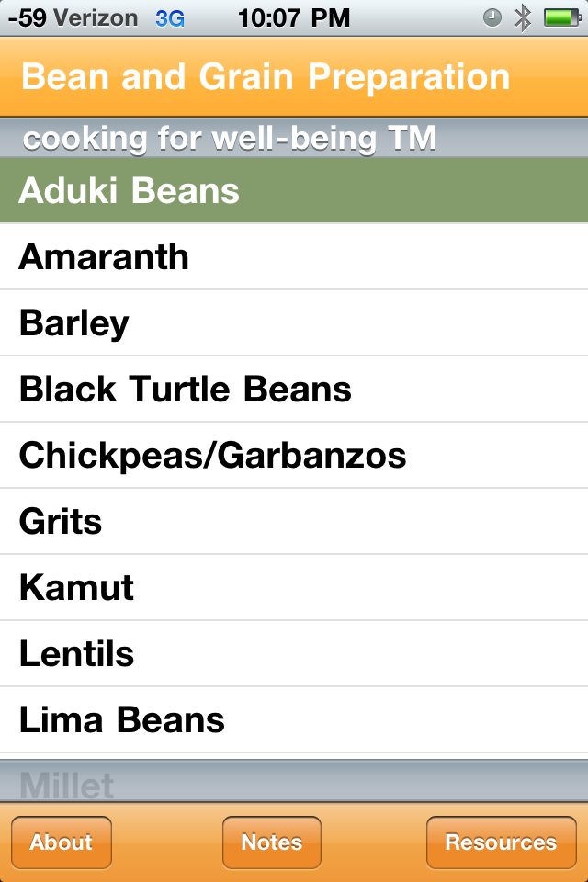The image size is (588, 882).
Task: Open Barley preparation details
Action: tap(294, 323)
